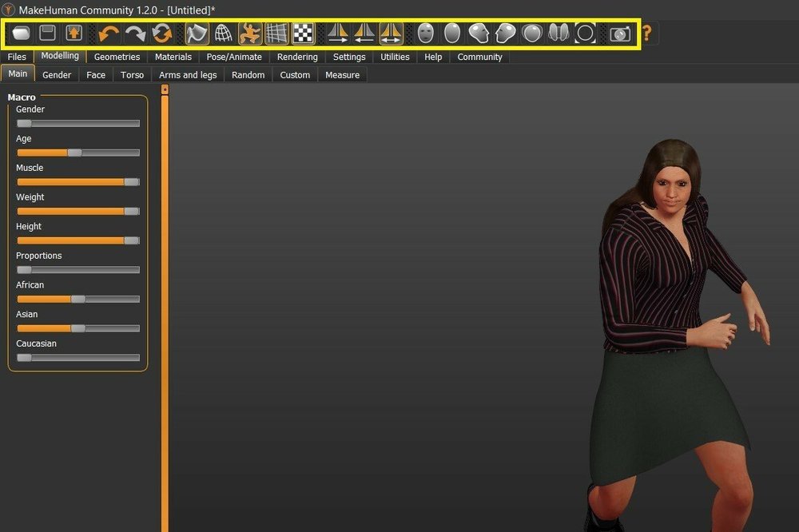Click the Load model icon in toolbar
The width and height of the screenshot is (799, 532).
tap(22, 34)
